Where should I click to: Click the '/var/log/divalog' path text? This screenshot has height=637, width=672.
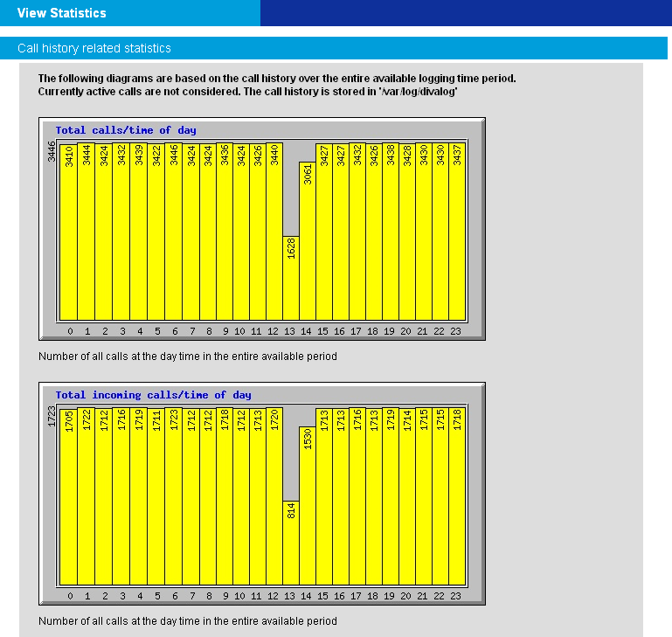[416, 91]
